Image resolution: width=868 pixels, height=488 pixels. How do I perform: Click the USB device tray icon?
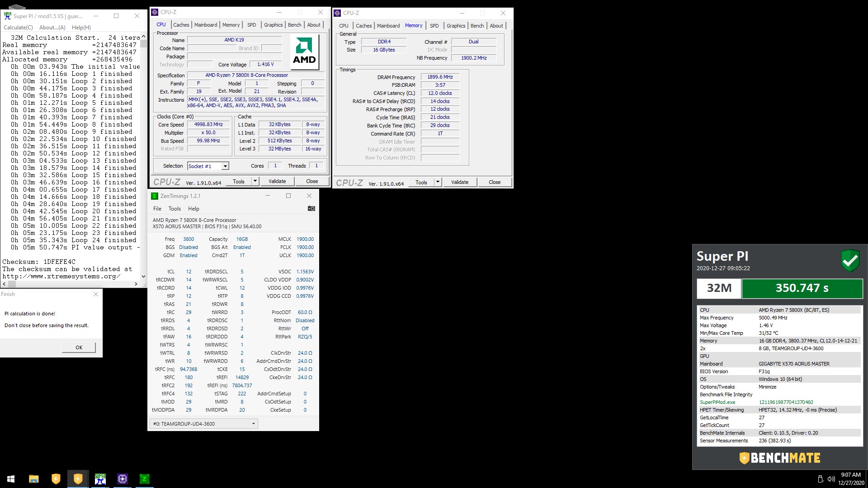click(820, 479)
